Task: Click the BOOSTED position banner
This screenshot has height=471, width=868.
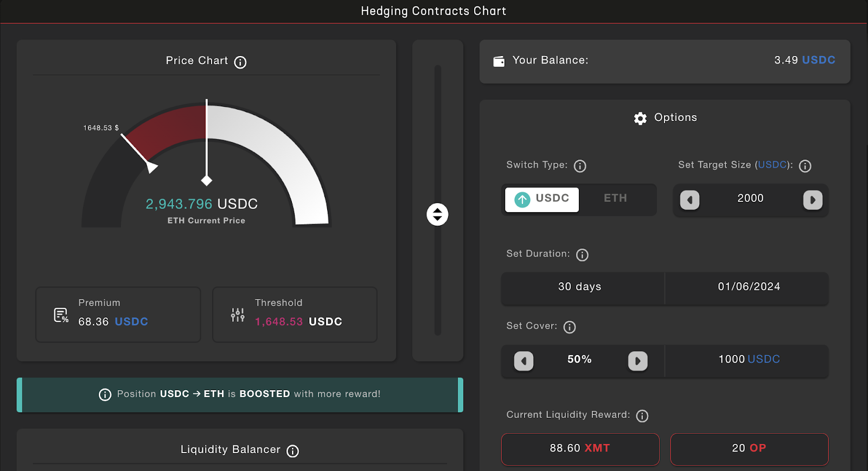Action: pyautogui.click(x=240, y=395)
